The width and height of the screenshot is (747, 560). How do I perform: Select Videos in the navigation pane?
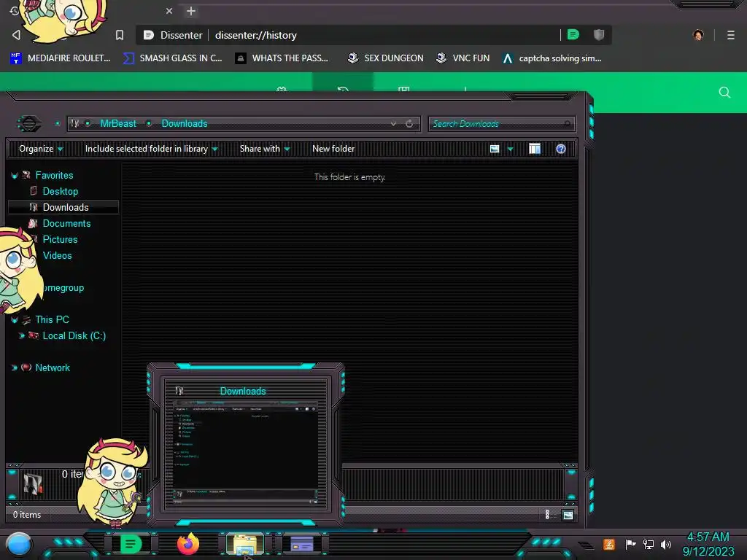coord(57,256)
